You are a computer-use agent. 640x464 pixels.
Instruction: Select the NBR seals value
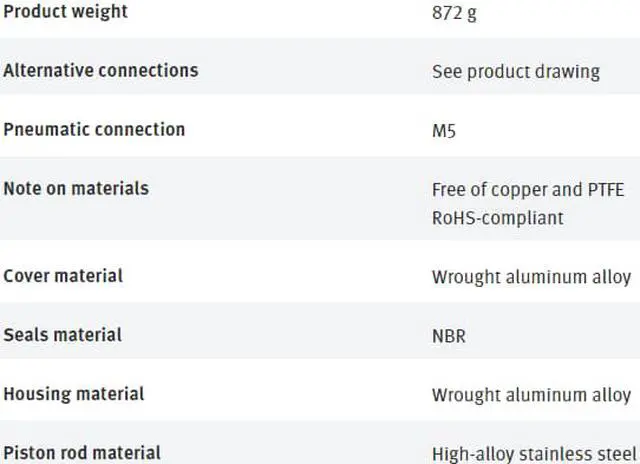448,336
